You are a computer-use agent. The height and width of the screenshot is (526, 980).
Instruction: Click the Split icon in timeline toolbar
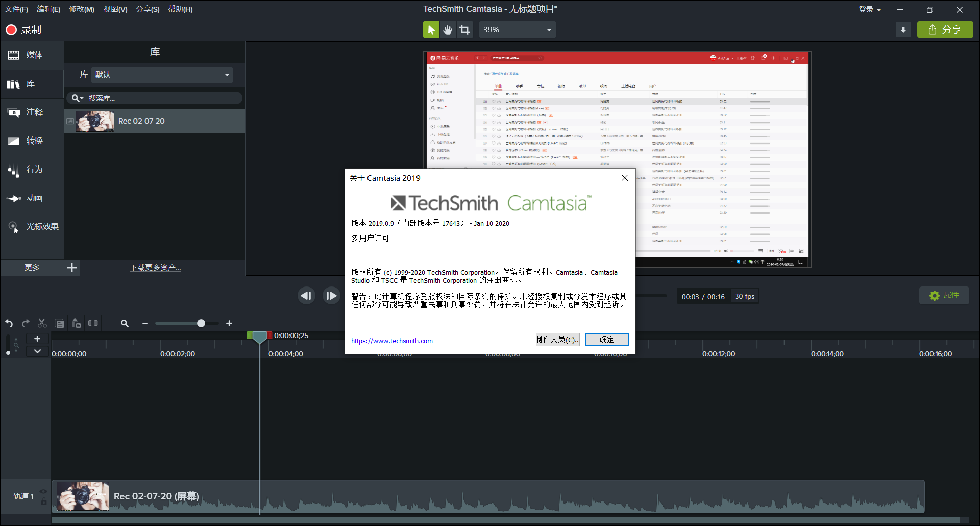[x=93, y=323]
